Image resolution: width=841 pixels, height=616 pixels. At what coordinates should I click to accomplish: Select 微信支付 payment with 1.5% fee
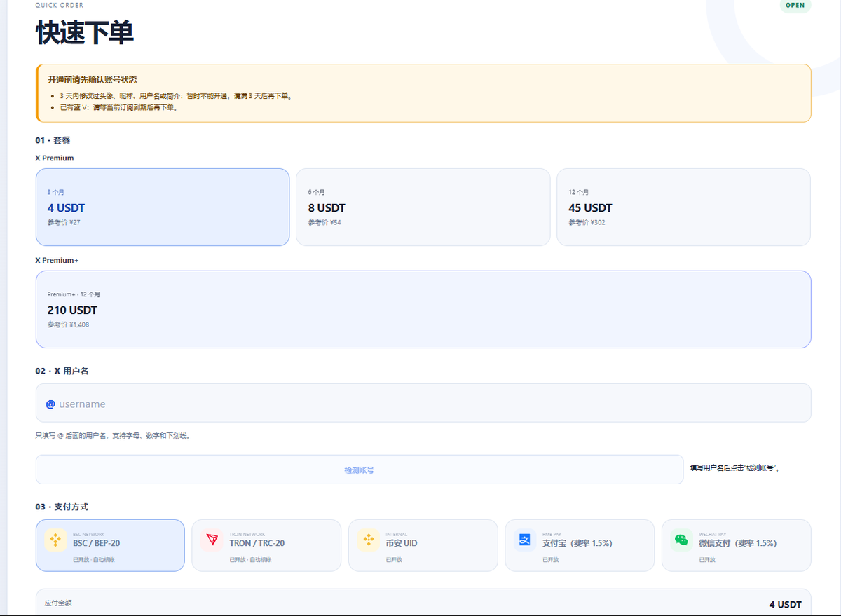pyautogui.click(x=736, y=545)
